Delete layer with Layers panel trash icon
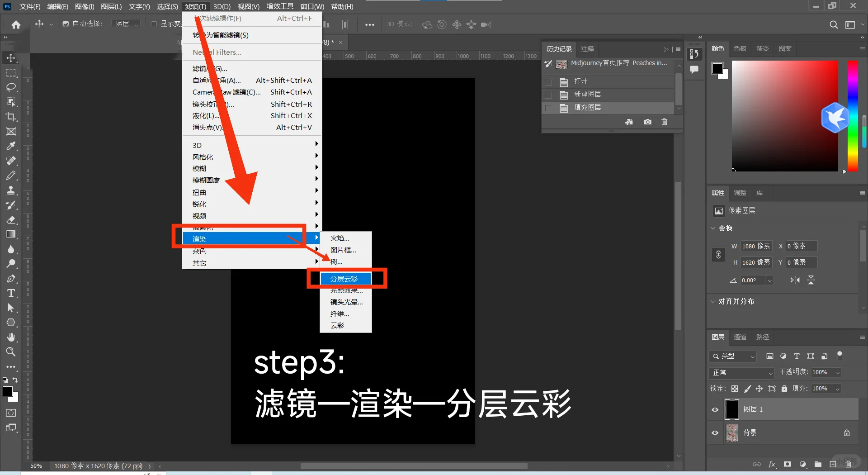Screen dimensions: 868x475 click(848, 464)
